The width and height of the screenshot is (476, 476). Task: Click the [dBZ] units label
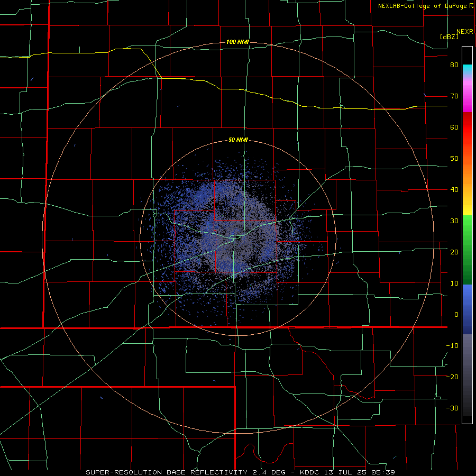[x=449, y=36]
